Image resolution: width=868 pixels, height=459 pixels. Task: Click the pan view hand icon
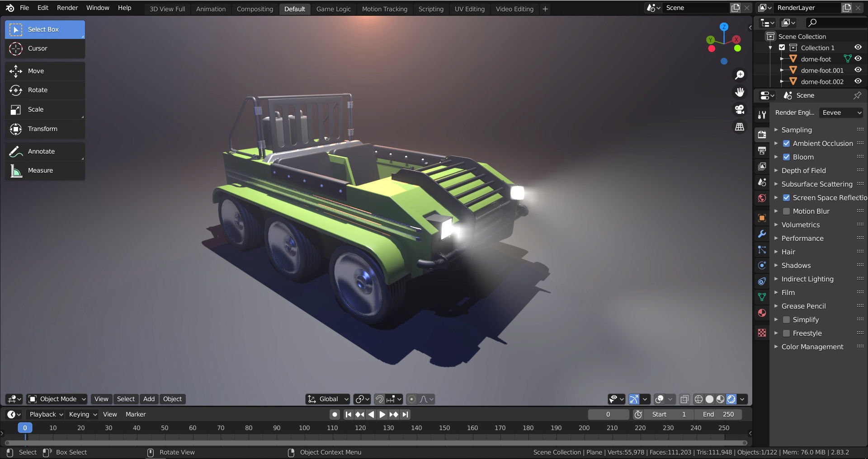pos(740,92)
